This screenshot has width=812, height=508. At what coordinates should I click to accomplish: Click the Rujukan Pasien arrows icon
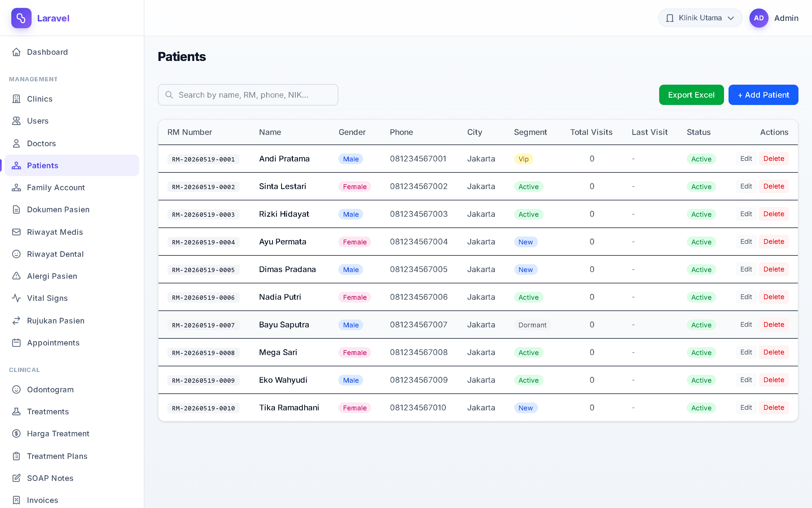click(16, 321)
